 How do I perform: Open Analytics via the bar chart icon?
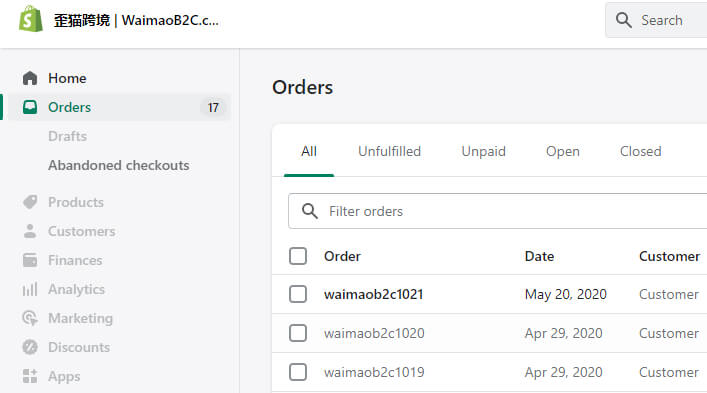coord(30,289)
